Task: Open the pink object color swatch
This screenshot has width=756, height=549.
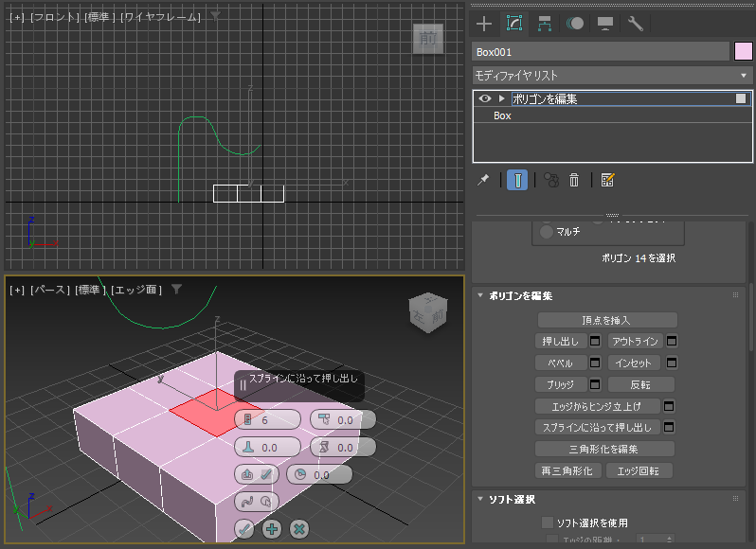Action: tap(743, 51)
